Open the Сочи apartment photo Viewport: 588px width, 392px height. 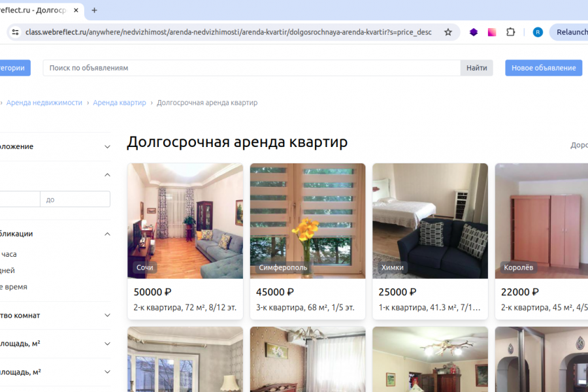coord(186,221)
